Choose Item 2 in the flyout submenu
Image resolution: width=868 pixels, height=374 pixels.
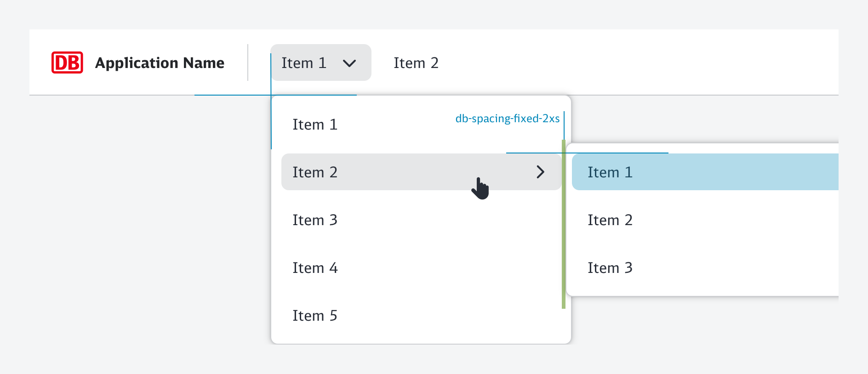tap(610, 220)
